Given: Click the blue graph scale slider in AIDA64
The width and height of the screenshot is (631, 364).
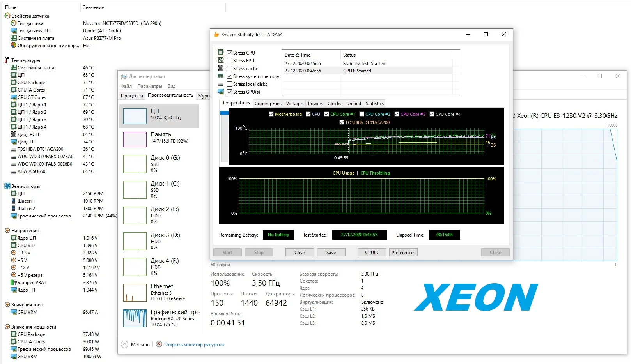Looking at the screenshot, I should coord(224,113).
